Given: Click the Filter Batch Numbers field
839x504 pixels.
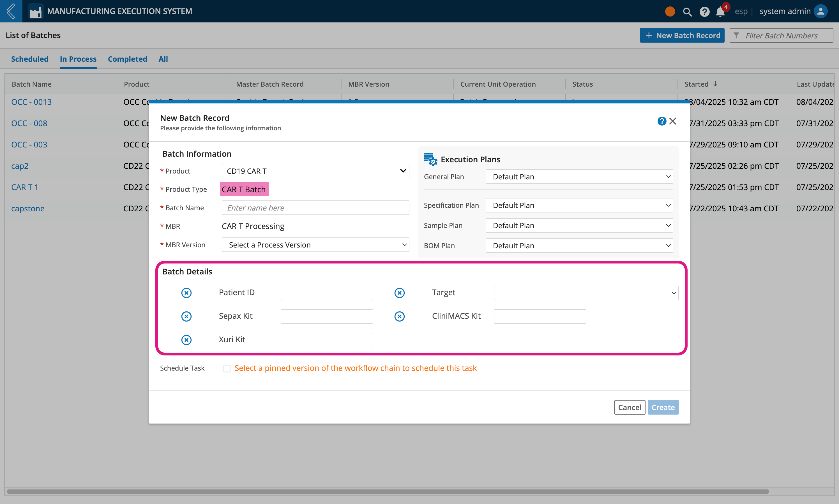Looking at the screenshot, I should pyautogui.click(x=782, y=35).
